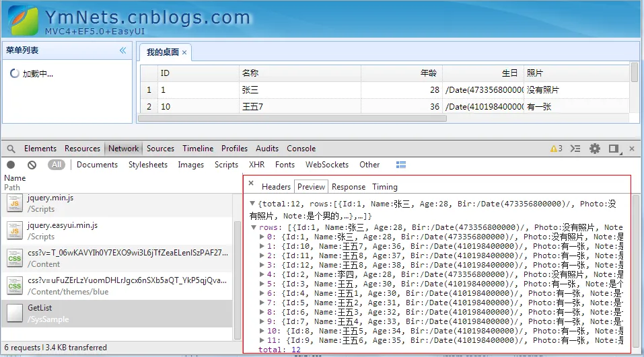Collapse the 菜单列表 side panel
644x357 pixels.
122,50
